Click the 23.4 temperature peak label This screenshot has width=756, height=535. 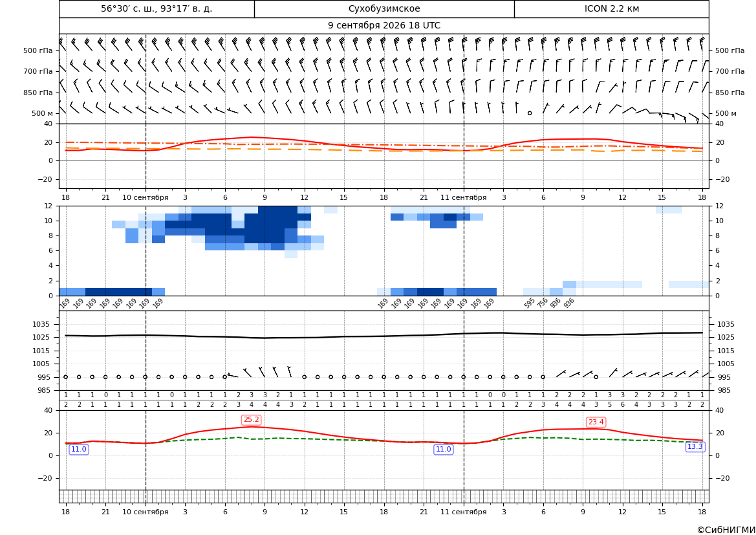point(596,422)
